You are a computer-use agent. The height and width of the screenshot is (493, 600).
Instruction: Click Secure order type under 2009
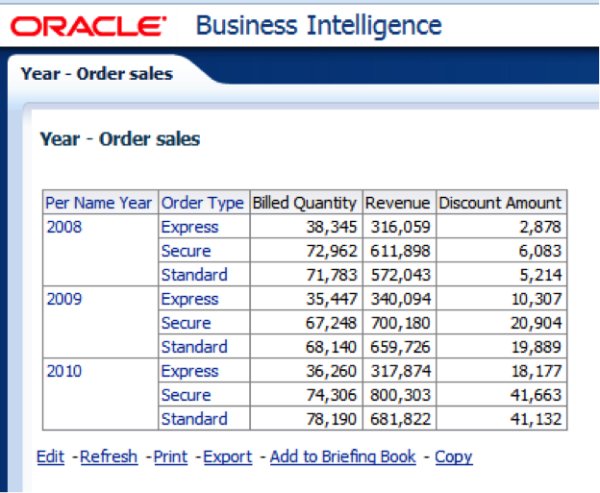coord(186,323)
